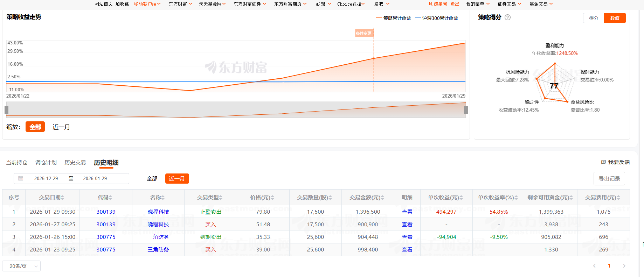Sort the table by 单次收益(元) column

tap(461, 198)
